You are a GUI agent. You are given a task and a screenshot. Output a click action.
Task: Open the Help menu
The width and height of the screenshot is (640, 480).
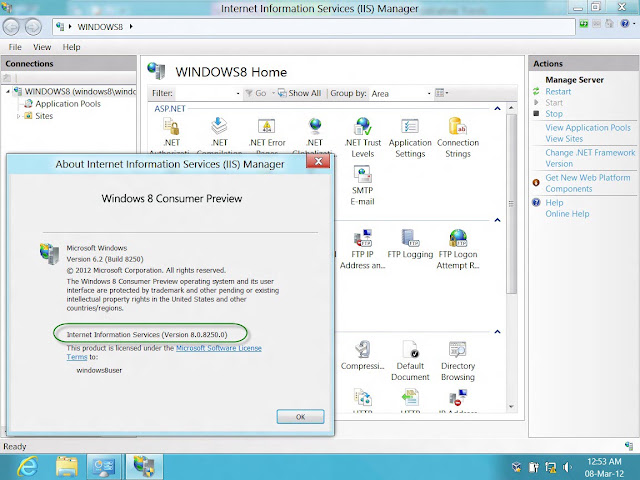(71, 47)
